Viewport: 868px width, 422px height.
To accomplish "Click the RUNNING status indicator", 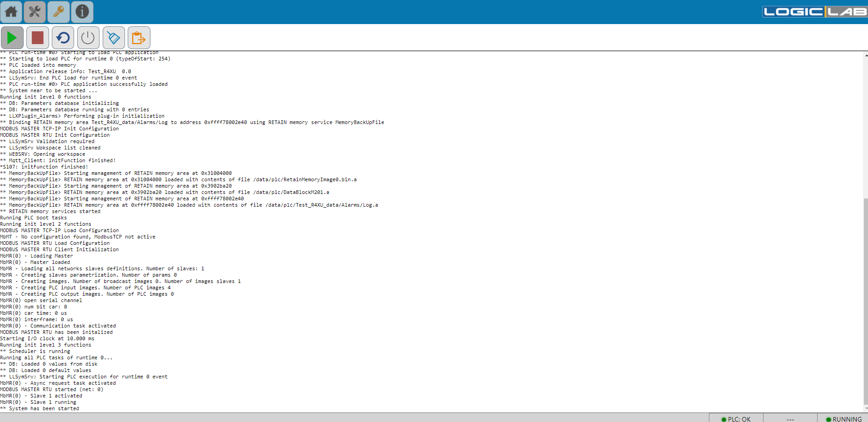I will point(843,419).
